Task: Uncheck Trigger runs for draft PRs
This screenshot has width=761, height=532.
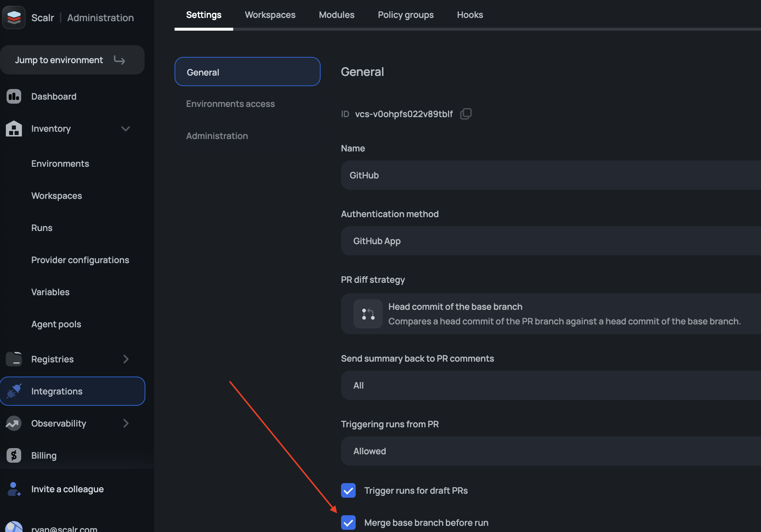Action: 348,490
